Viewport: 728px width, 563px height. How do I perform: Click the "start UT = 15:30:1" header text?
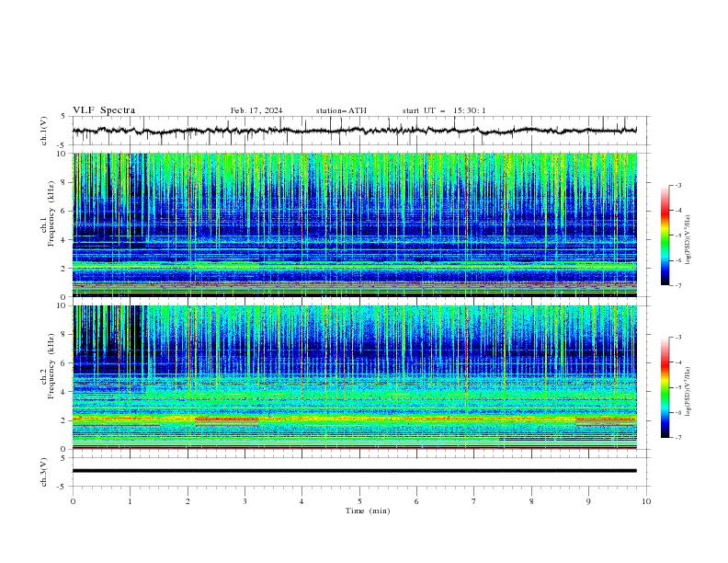click(x=444, y=110)
